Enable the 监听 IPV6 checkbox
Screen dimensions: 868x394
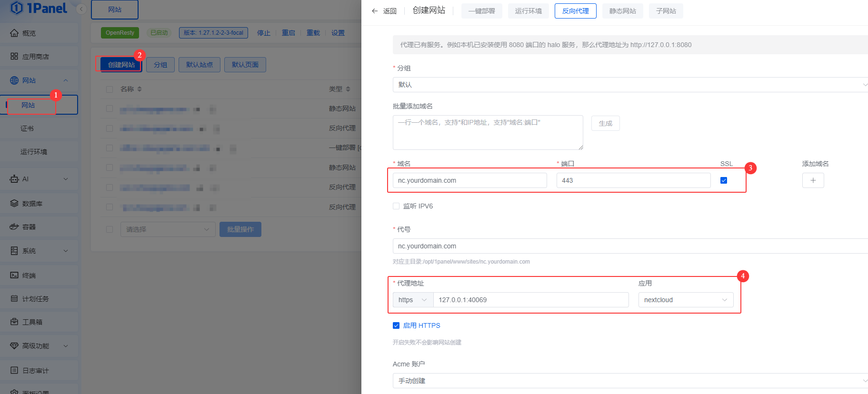click(x=396, y=206)
